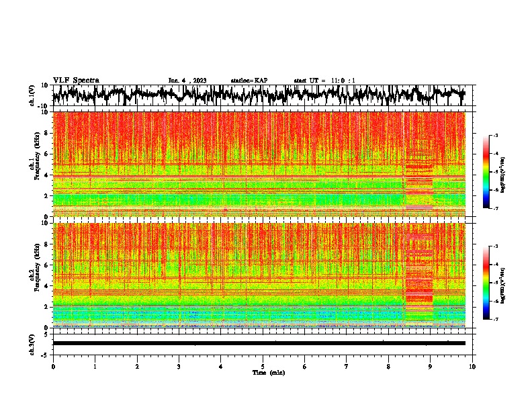Click the "8" kHz tick on ch.1 frequency axis
Image resolution: width=532 pixels, height=411 pixels.
click(x=46, y=133)
